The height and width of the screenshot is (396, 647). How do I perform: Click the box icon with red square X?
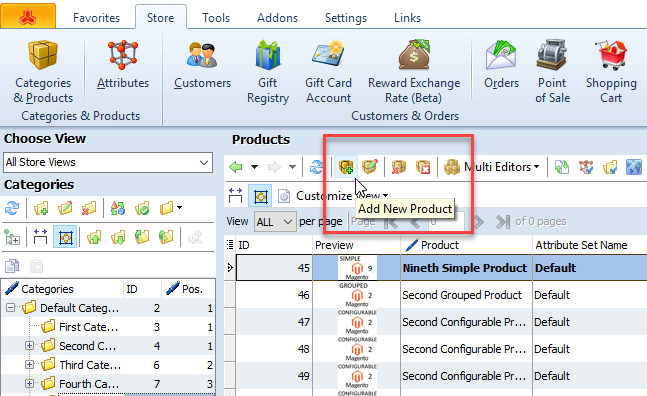pos(423,167)
